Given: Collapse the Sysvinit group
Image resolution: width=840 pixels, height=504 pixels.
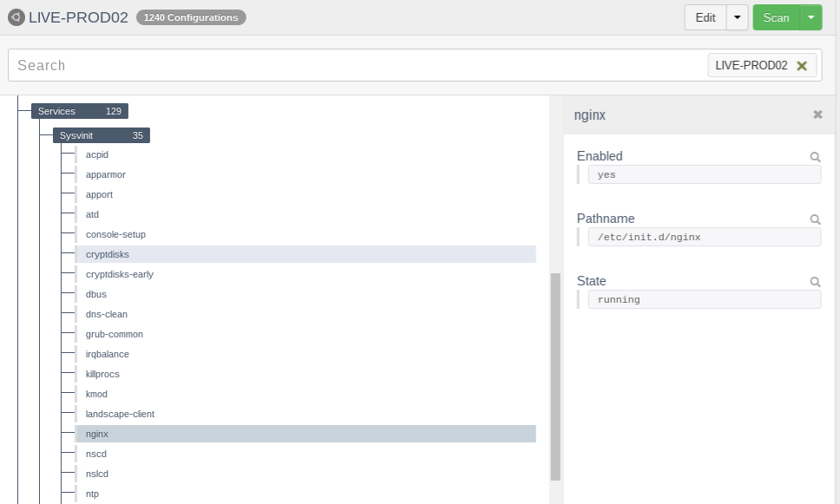Looking at the screenshot, I should pyautogui.click(x=102, y=135).
